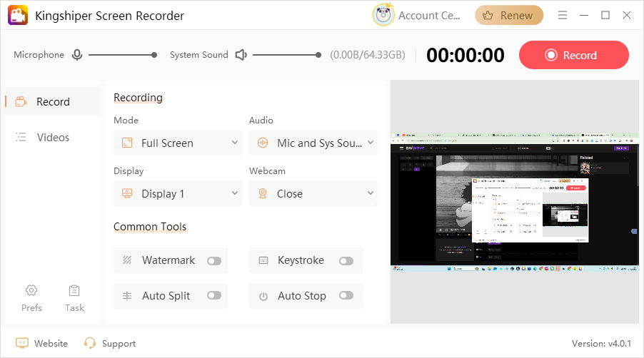The image size is (644, 358).
Task: Expand the Webcam Close dropdown
Action: (x=313, y=193)
